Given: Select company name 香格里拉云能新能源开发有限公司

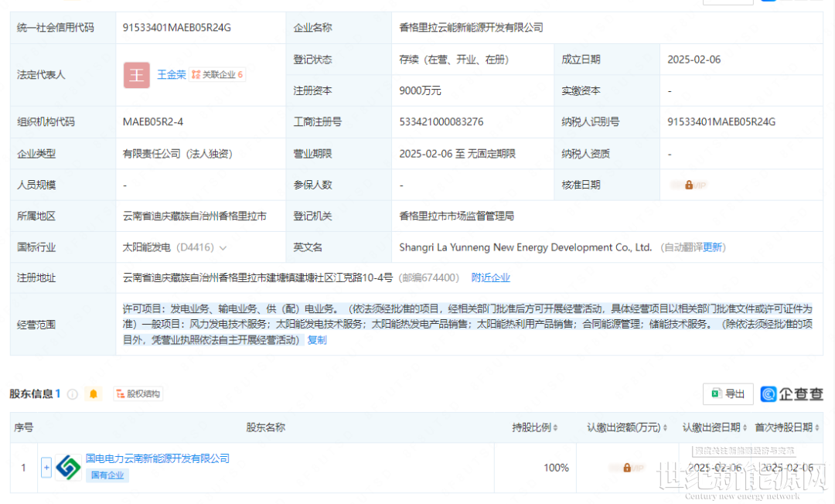Looking at the screenshot, I should tap(472, 28).
